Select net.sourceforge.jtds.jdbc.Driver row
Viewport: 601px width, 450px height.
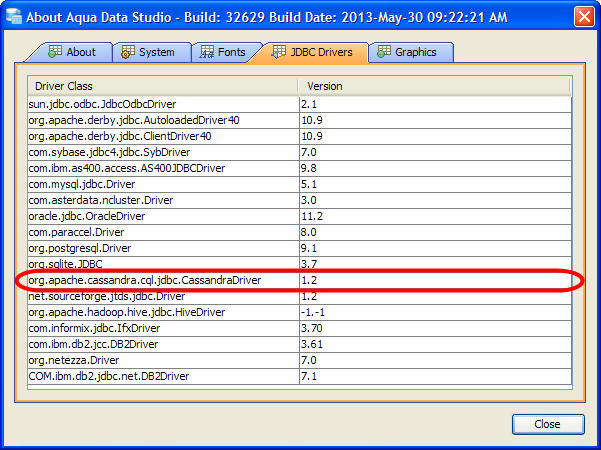click(x=300, y=296)
